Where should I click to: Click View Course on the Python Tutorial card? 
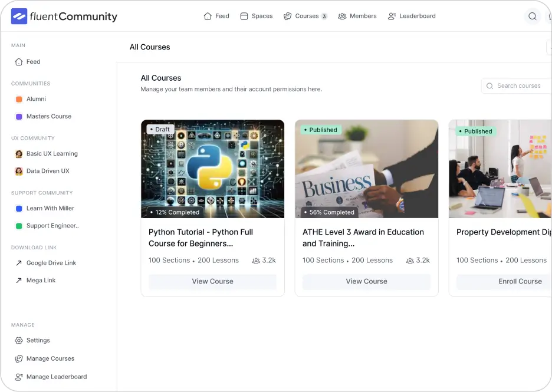212,282
